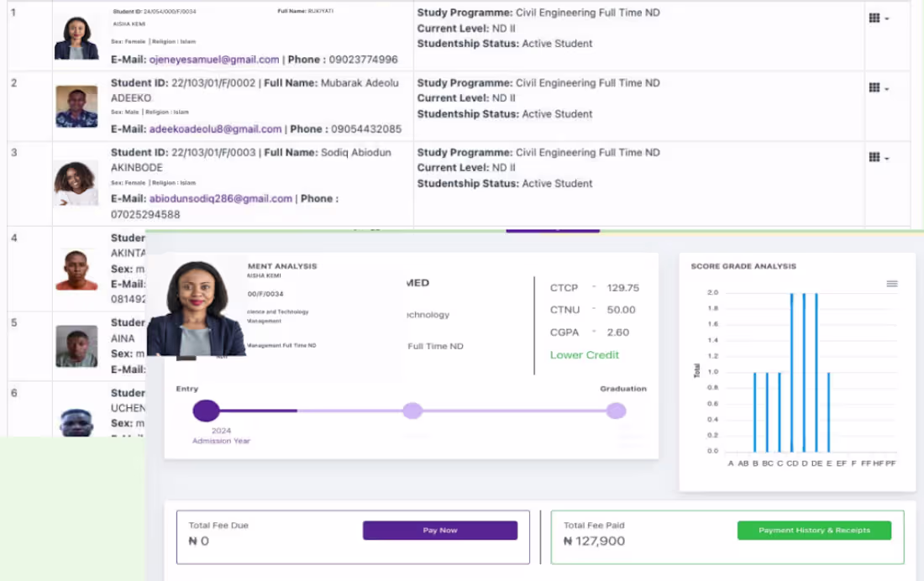Click phone number 09054432085
This screenshot has height=581, width=924.
pyautogui.click(x=366, y=129)
